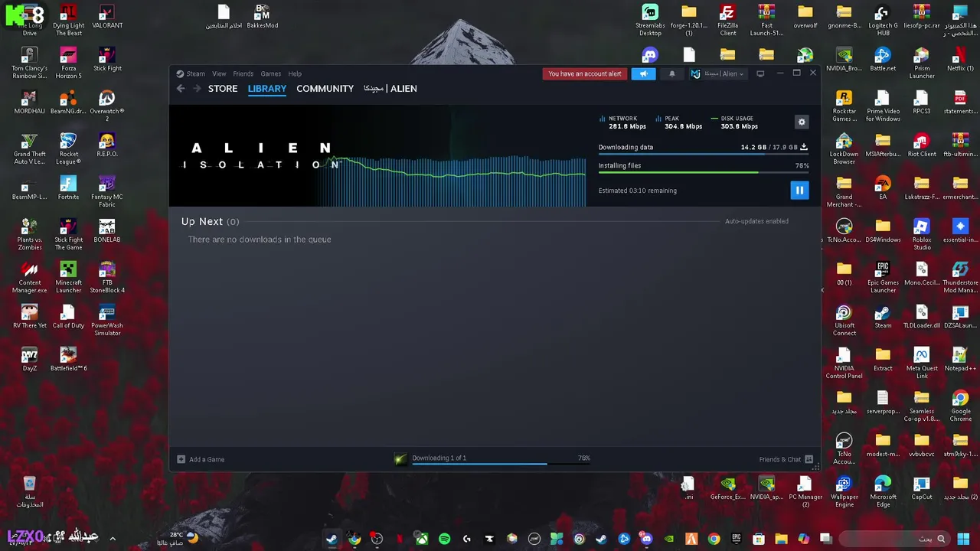
Task: Select the Riot Client desktop icon
Action: (921, 145)
